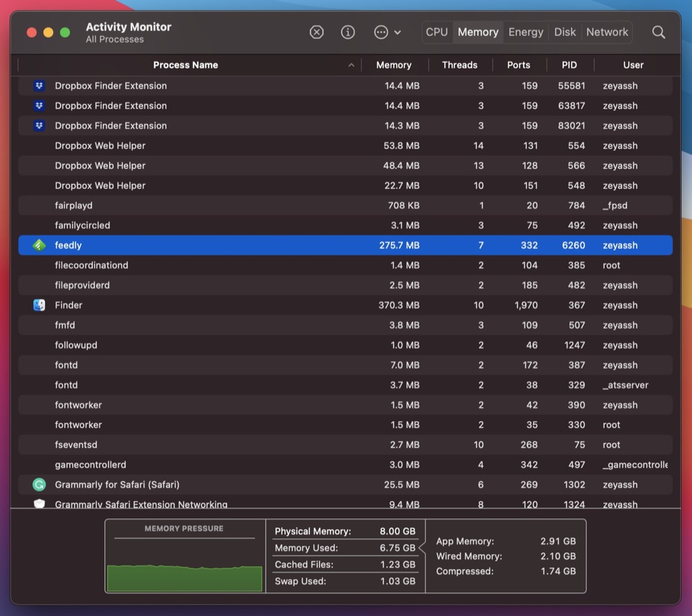Show the Network tab
The height and width of the screenshot is (616, 692).
[607, 33]
